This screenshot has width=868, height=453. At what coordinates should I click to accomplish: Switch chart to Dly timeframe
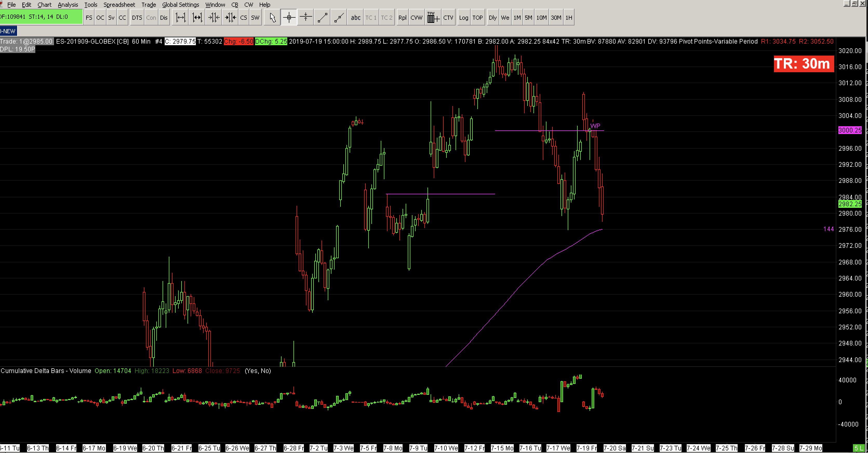[x=492, y=17]
